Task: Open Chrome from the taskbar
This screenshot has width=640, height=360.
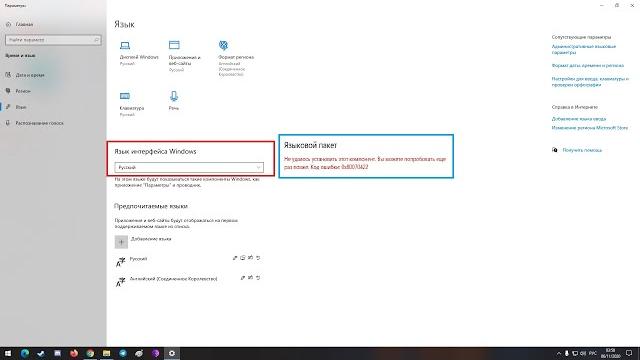Action: 90,353
